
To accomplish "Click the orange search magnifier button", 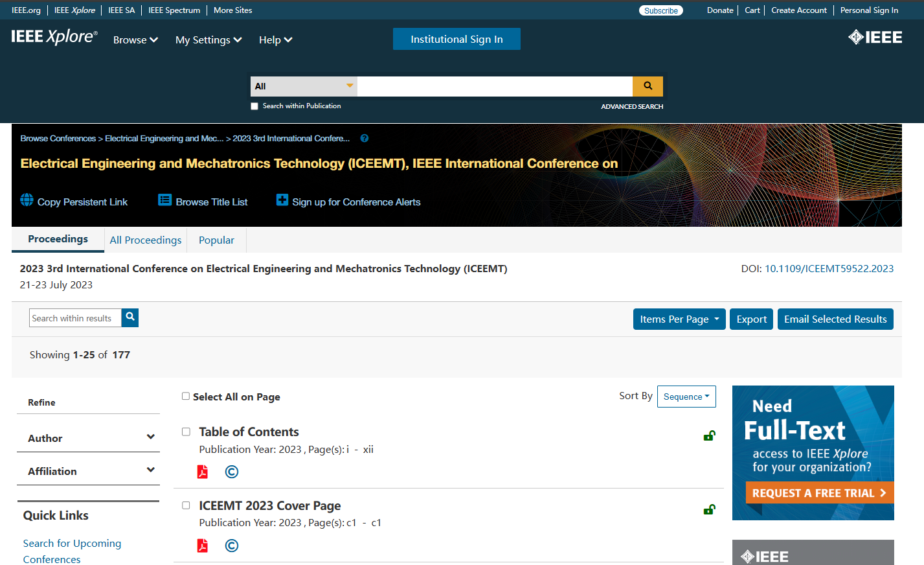I will point(648,86).
